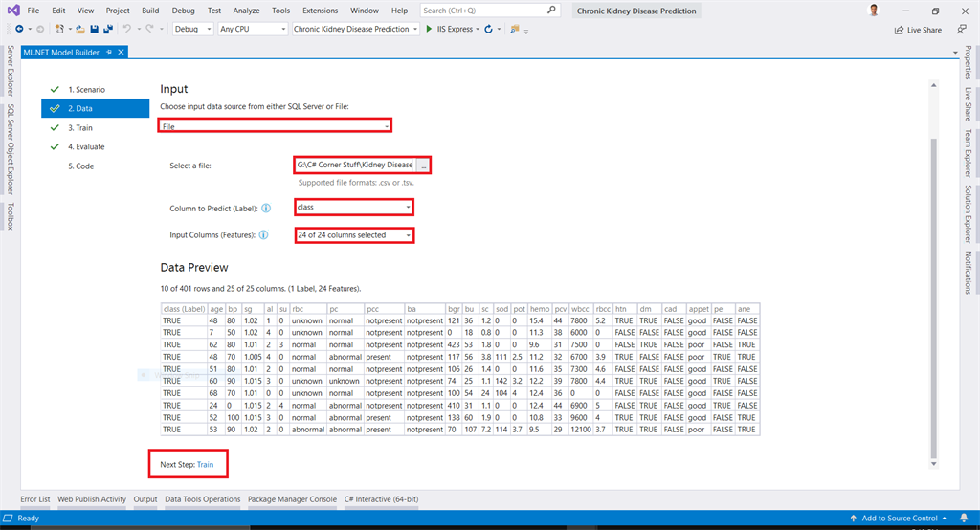Click the Redo arrow icon
Viewport: 980px width, 530px height.
[149, 29]
